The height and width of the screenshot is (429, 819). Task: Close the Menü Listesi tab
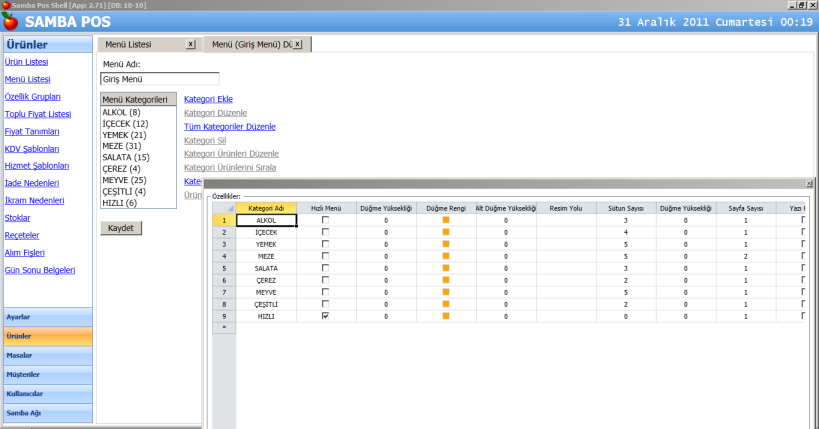[x=191, y=45]
